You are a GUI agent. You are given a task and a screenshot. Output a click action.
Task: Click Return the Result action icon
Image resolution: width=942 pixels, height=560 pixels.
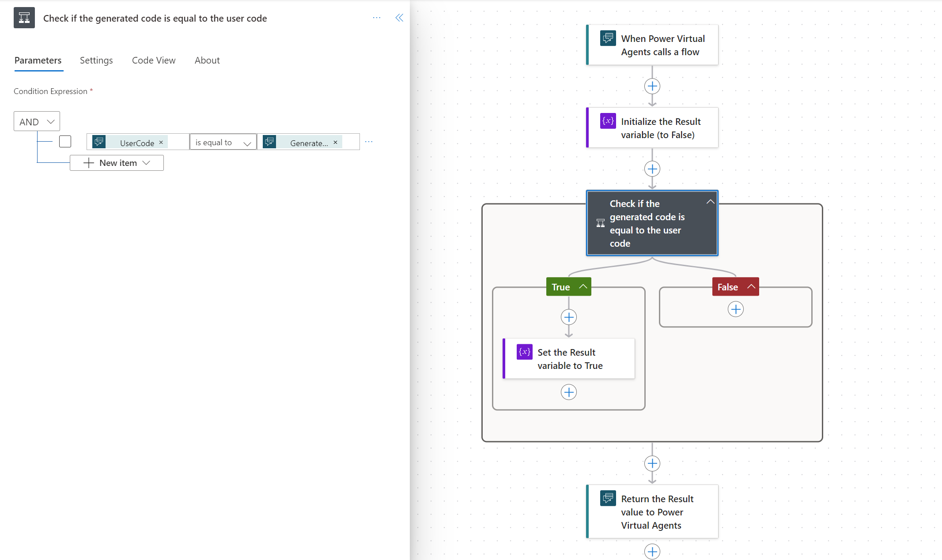tap(608, 498)
